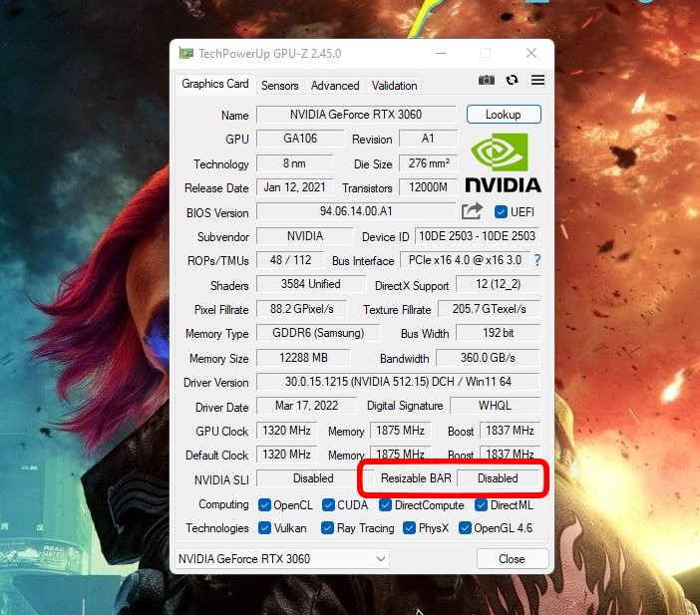Click the Close button
The height and width of the screenshot is (615, 700).
513,559
